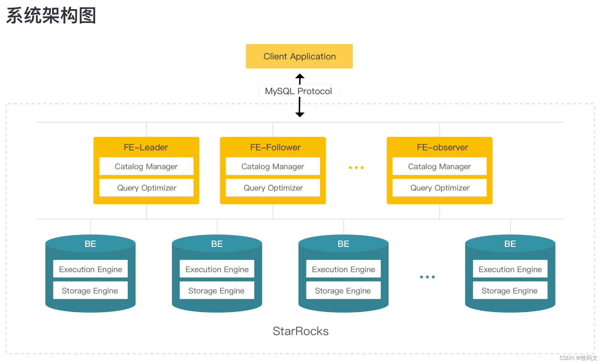The width and height of the screenshot is (603, 364).
Task: Select the FE-observer title
Action: click(x=443, y=147)
